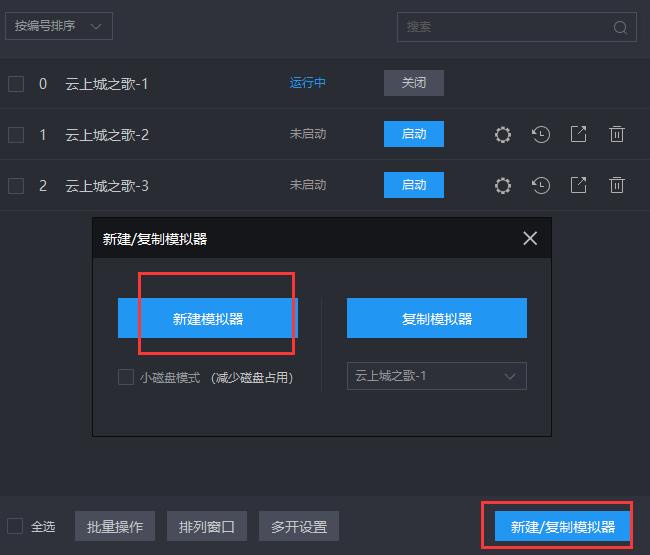Click 未启动 status of 云上城之歌-2
Screen dimensions: 650x555
(308, 134)
